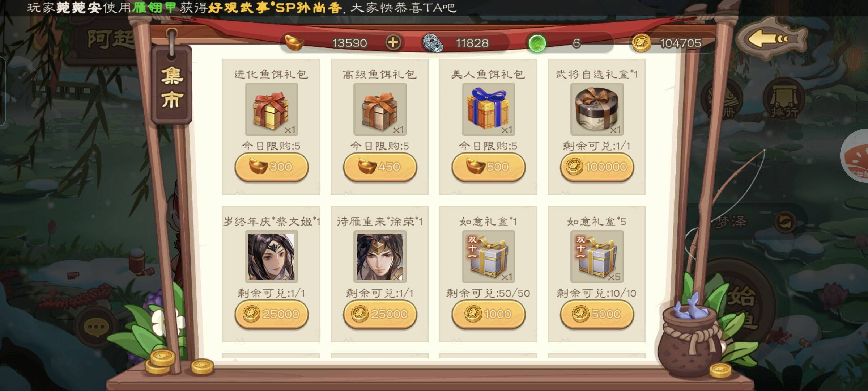Purchase 美人鱼饵礼包 for 500 ingots
Image resolution: width=868 pixels, height=391 pixels.
pos(488,167)
